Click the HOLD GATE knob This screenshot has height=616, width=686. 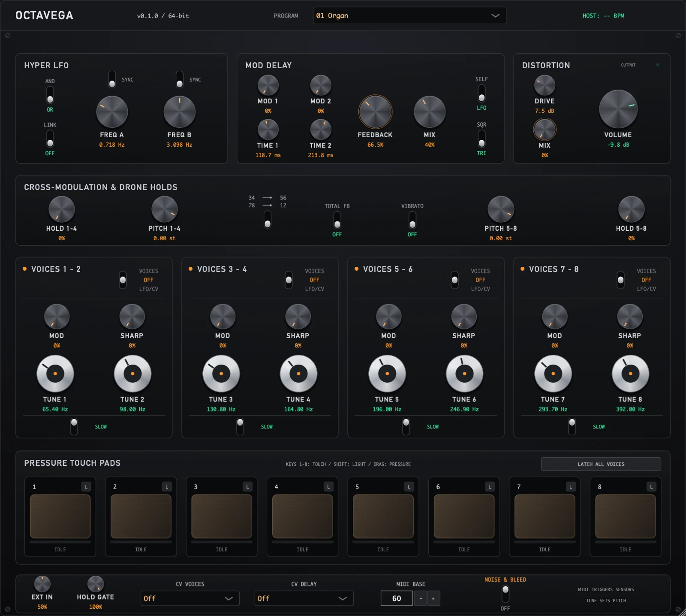point(96,584)
